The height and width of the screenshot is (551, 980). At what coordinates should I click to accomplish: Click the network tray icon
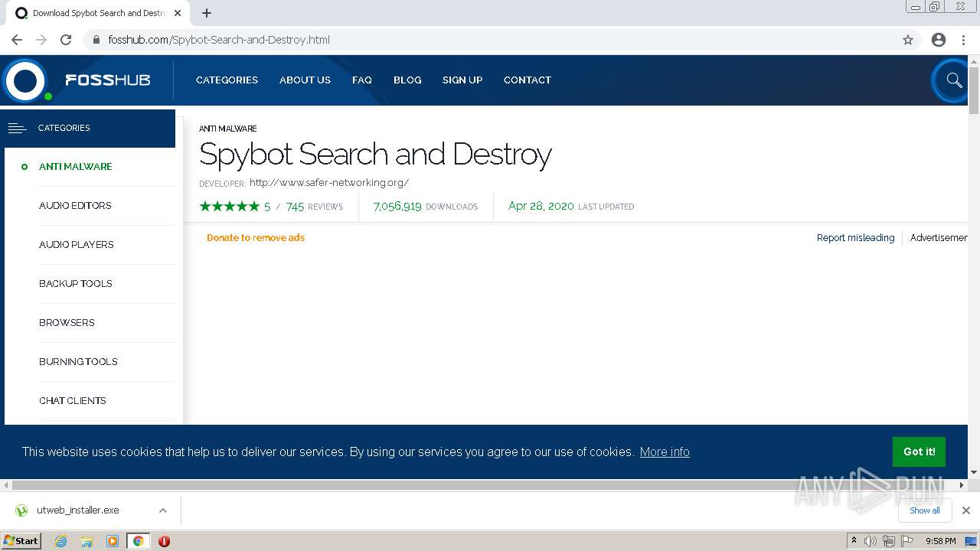pyautogui.click(x=889, y=541)
